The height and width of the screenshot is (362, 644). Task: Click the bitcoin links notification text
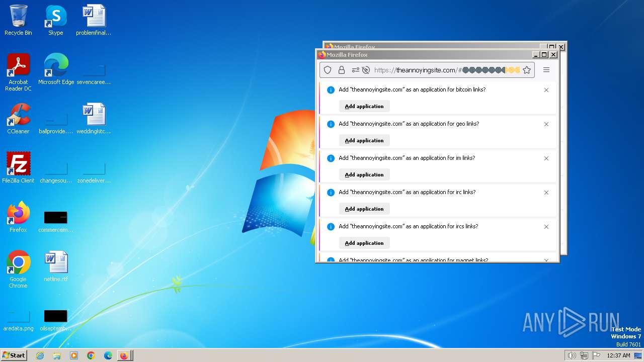412,89
